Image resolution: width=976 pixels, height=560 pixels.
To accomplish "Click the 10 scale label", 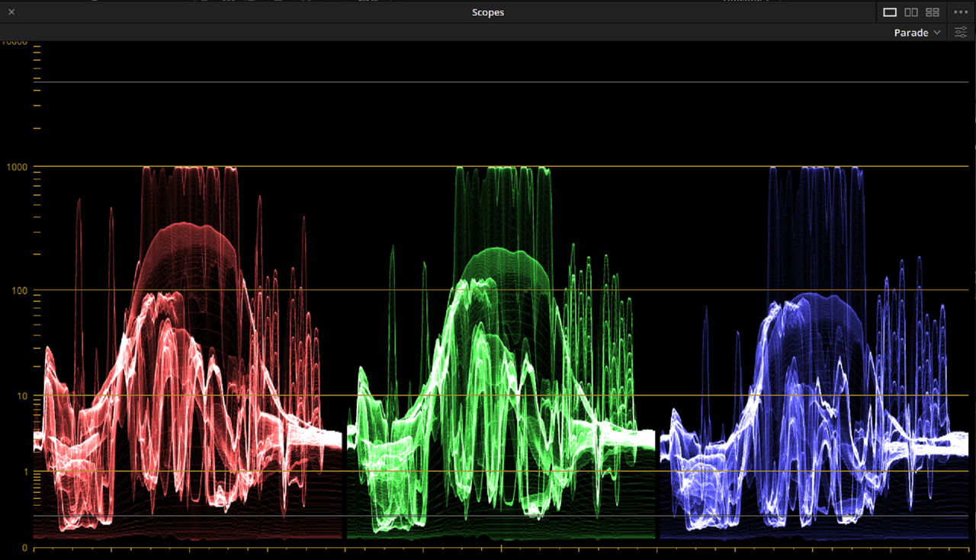I will click(x=21, y=396).
